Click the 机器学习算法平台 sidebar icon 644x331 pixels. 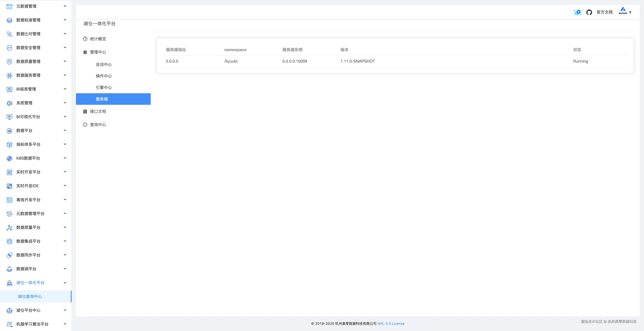coord(9,324)
